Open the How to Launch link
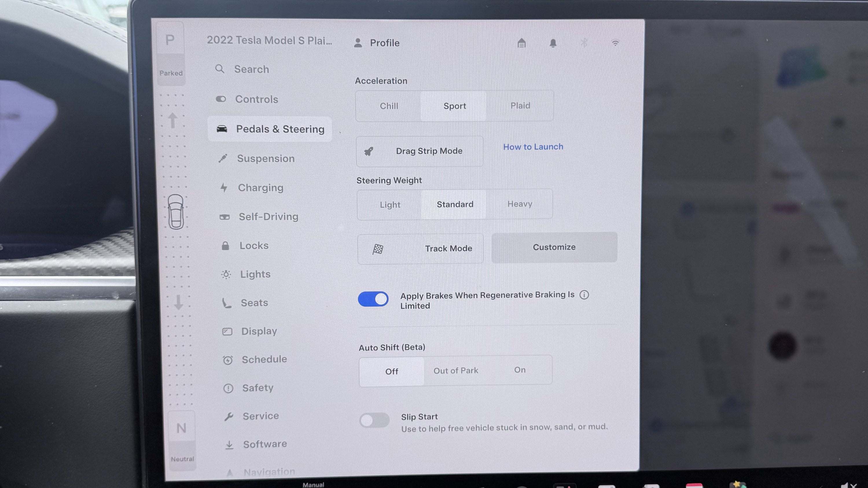Screen dimensions: 868x488 coord(533,147)
